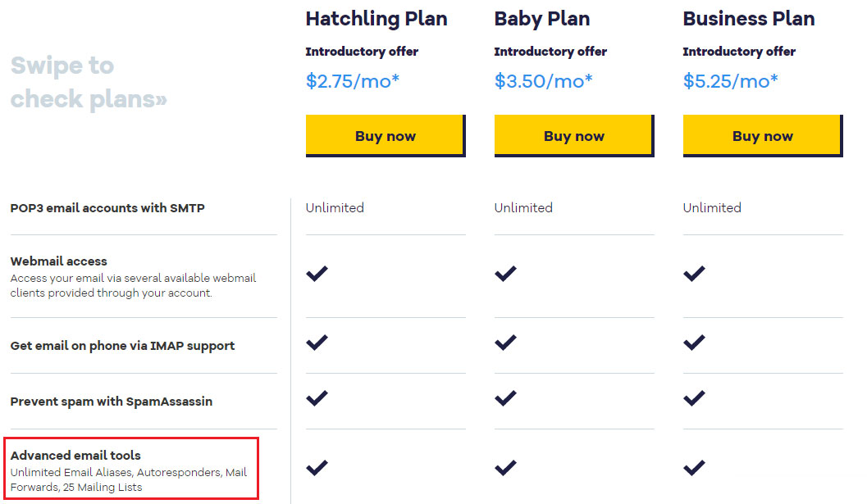Click the Hatchling Plan heading
This screenshot has height=504, width=867.
(x=376, y=19)
